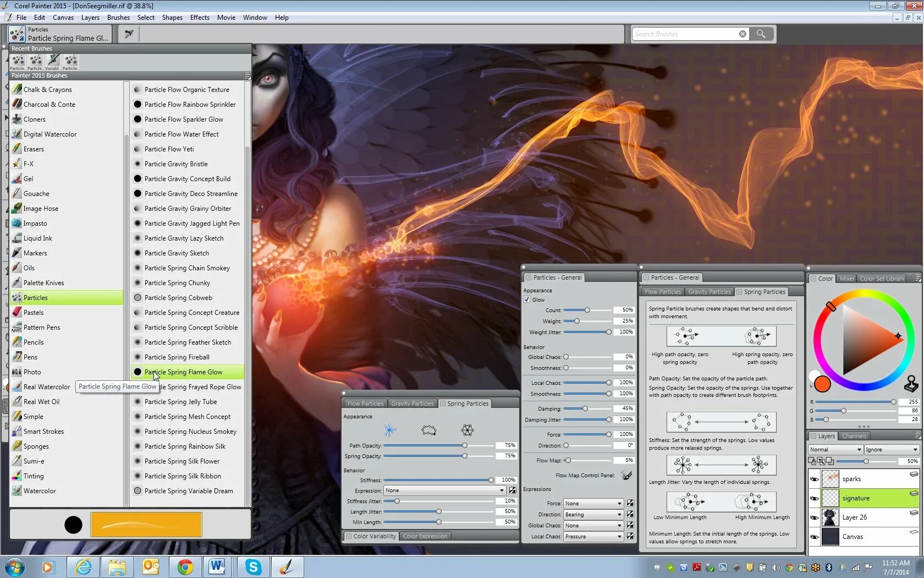Hide the signature layer
The image size is (924, 578).
tap(814, 498)
